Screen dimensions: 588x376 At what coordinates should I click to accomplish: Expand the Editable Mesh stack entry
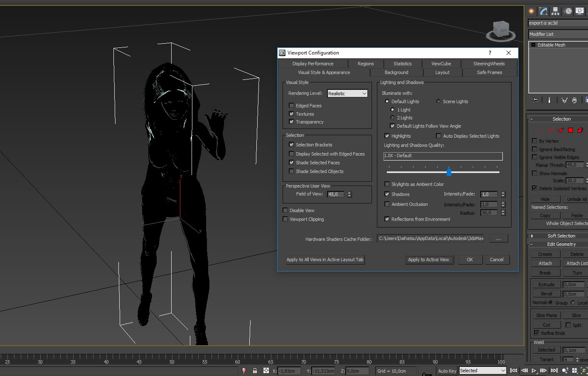pyautogui.click(x=533, y=45)
